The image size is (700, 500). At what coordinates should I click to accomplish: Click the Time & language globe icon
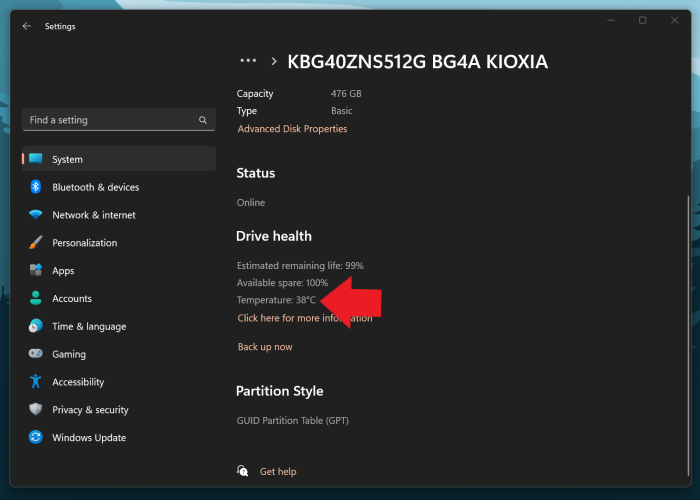pyautogui.click(x=36, y=326)
